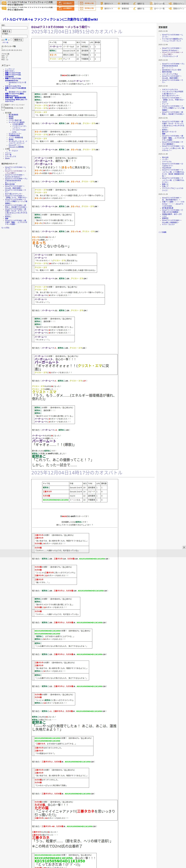Open 直轄Virtualboss menu link
Viewport: 186px width, 868px height.
(x=12, y=96)
